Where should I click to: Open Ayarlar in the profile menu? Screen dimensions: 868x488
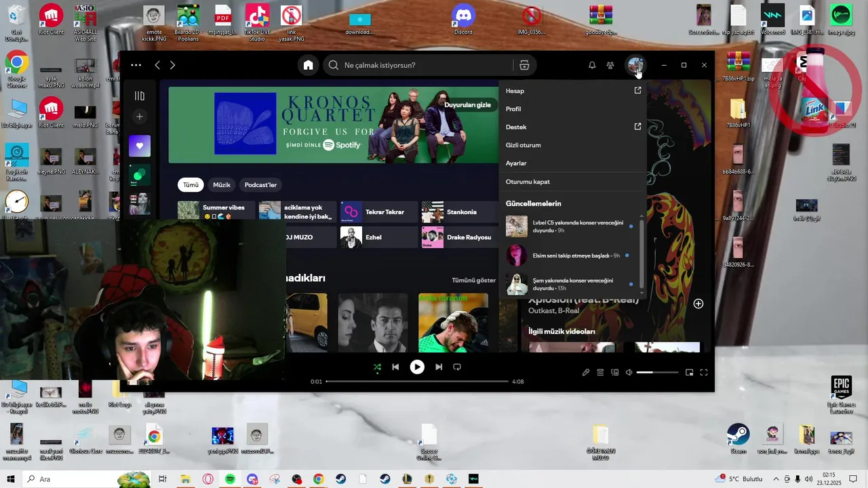click(574, 163)
